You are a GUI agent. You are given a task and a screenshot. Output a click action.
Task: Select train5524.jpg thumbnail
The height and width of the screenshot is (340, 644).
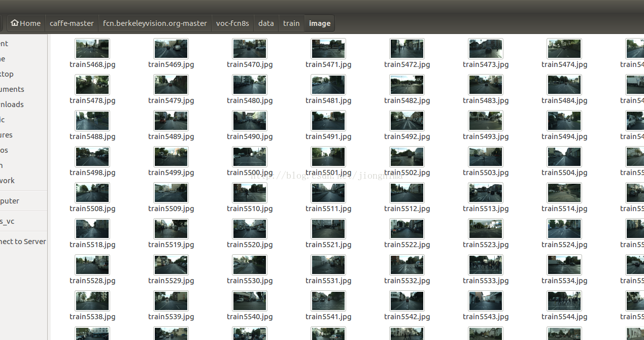tap(564, 229)
